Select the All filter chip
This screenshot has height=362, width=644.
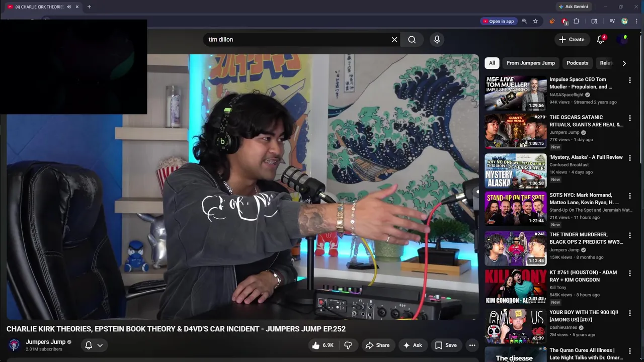click(x=492, y=63)
